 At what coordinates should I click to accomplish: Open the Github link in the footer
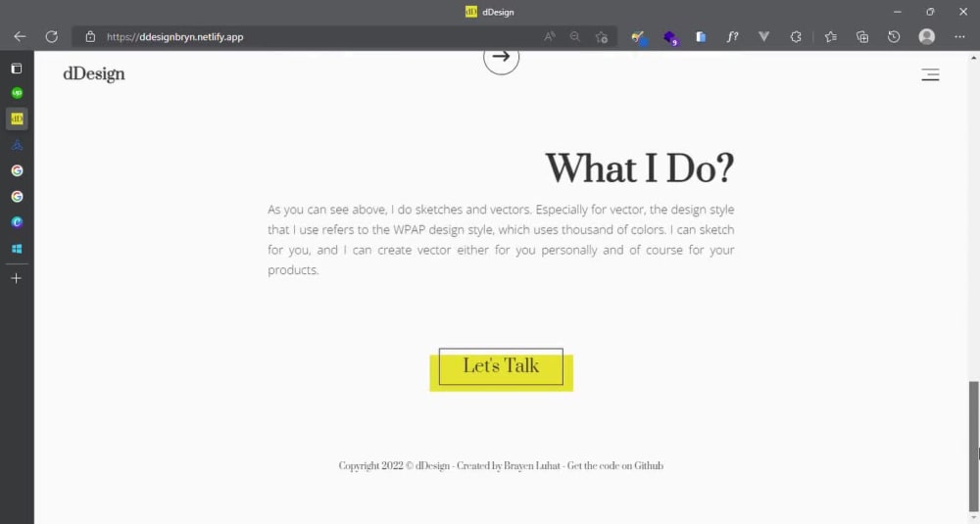click(x=649, y=466)
